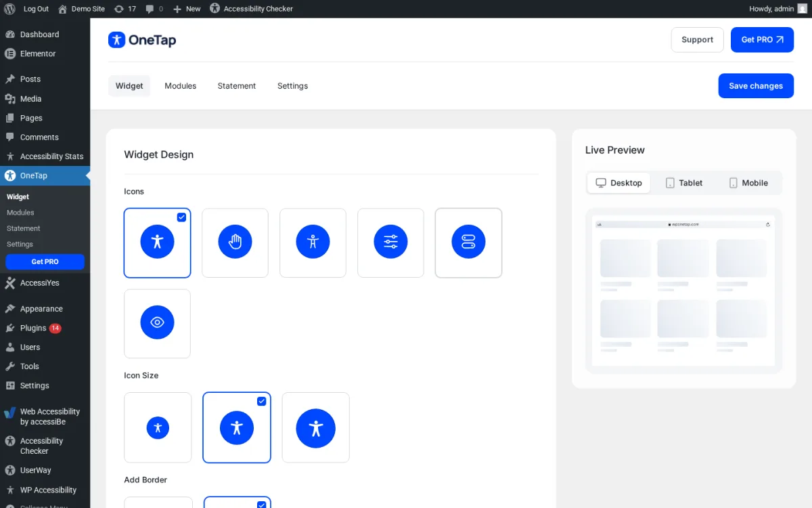Click OneTap in the sidebar
This screenshot has width=812, height=508.
(45, 175)
